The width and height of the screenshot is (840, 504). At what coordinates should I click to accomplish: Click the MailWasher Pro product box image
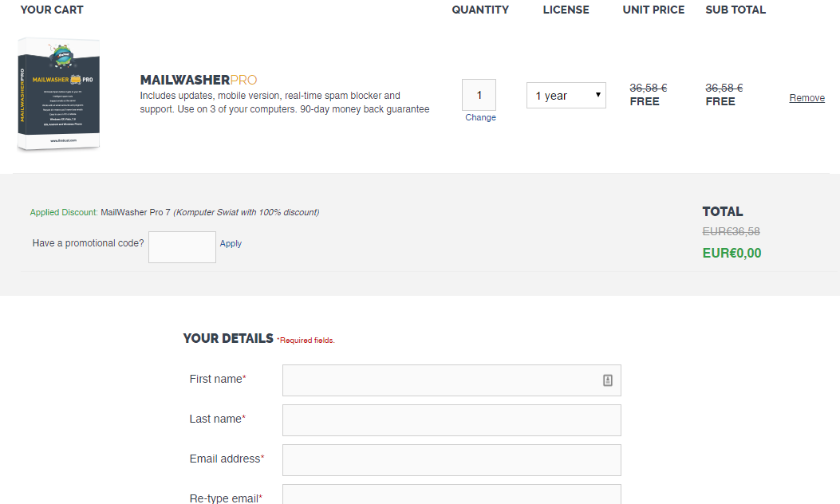59,94
